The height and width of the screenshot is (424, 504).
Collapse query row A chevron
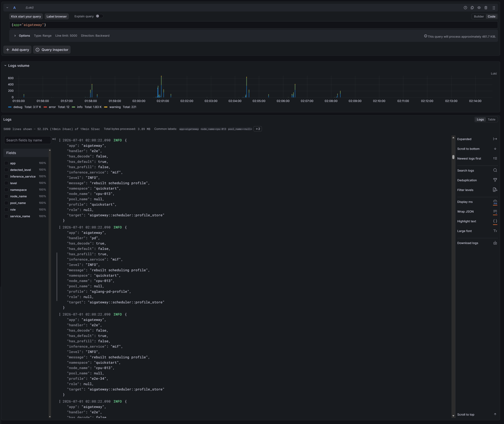7,8
